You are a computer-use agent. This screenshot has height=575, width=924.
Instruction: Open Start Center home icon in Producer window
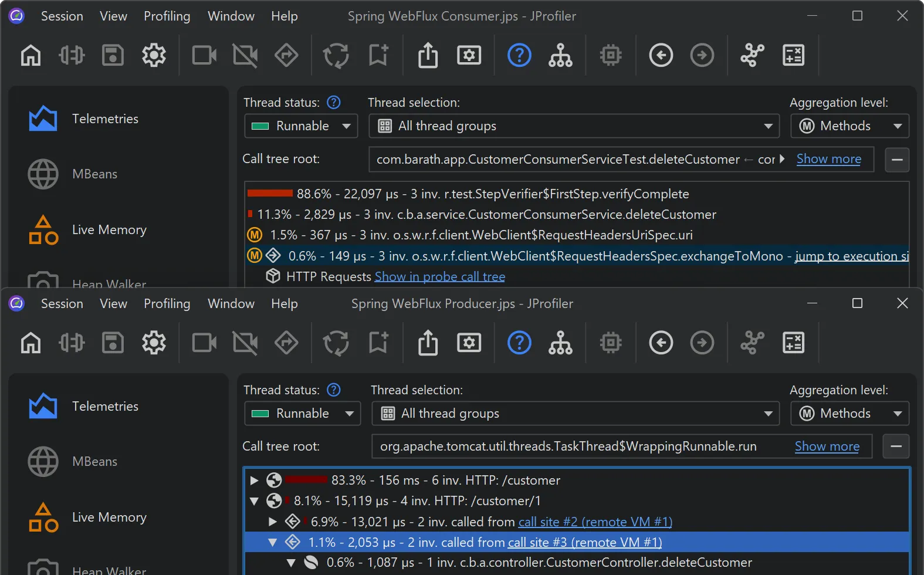pos(31,343)
